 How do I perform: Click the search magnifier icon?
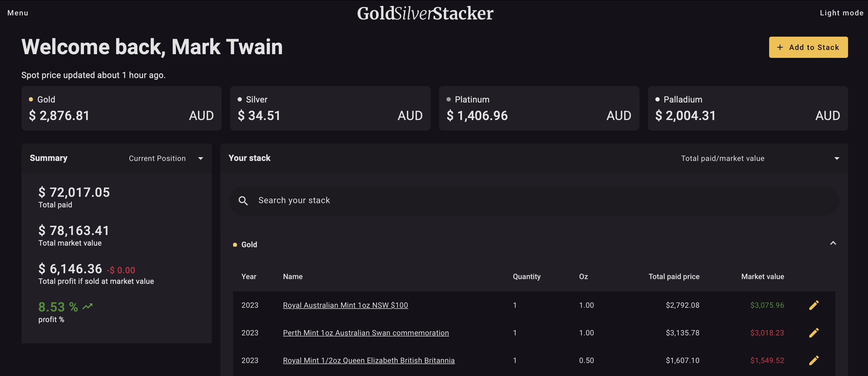pos(243,200)
